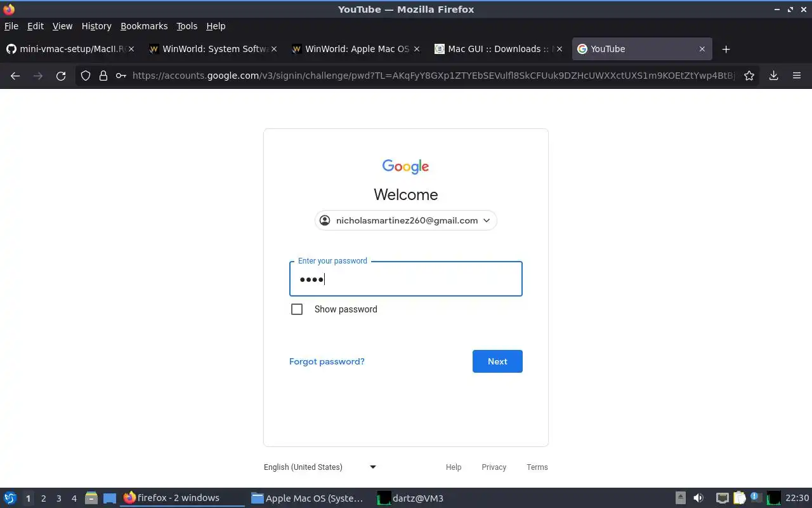This screenshot has height=508, width=812.
Task: Click the Next button
Action: pyautogui.click(x=497, y=361)
